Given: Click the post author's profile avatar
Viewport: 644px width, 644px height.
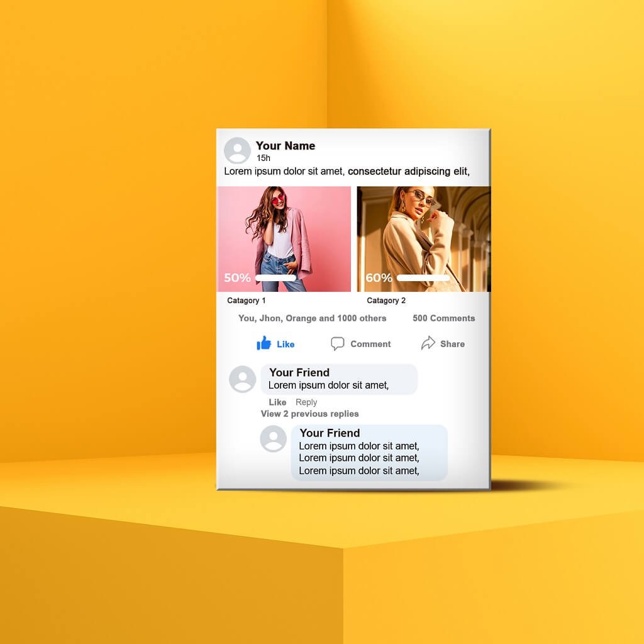Looking at the screenshot, I should (237, 150).
